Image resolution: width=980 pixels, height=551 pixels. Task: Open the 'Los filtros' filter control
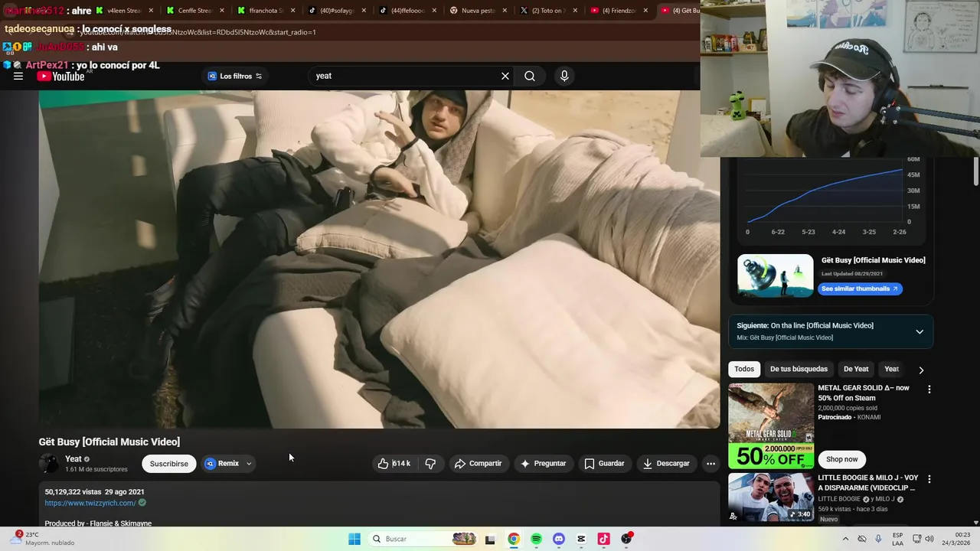point(235,76)
